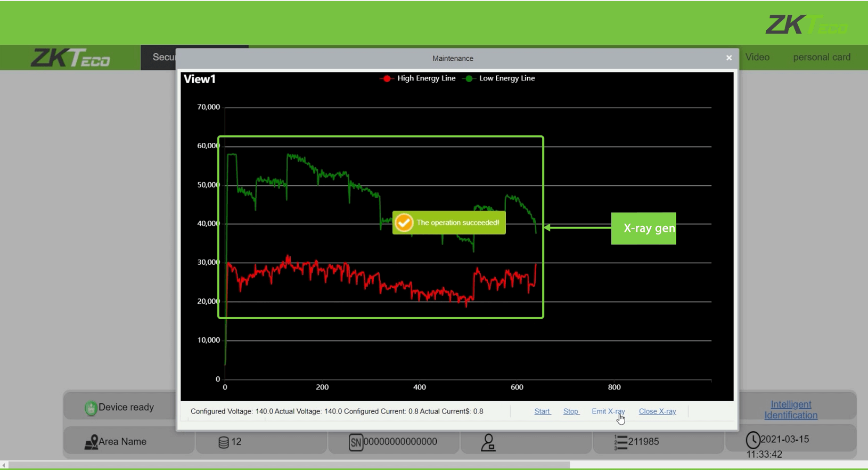The width and height of the screenshot is (868, 470).
Task: Close the Maintenance dialog
Action: point(729,58)
